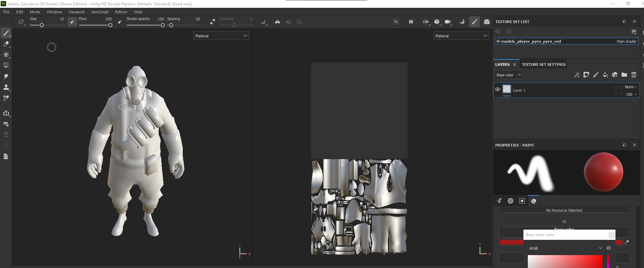This screenshot has height=268, width=644.
Task: Add a new paint layer icon
Action: [596, 75]
